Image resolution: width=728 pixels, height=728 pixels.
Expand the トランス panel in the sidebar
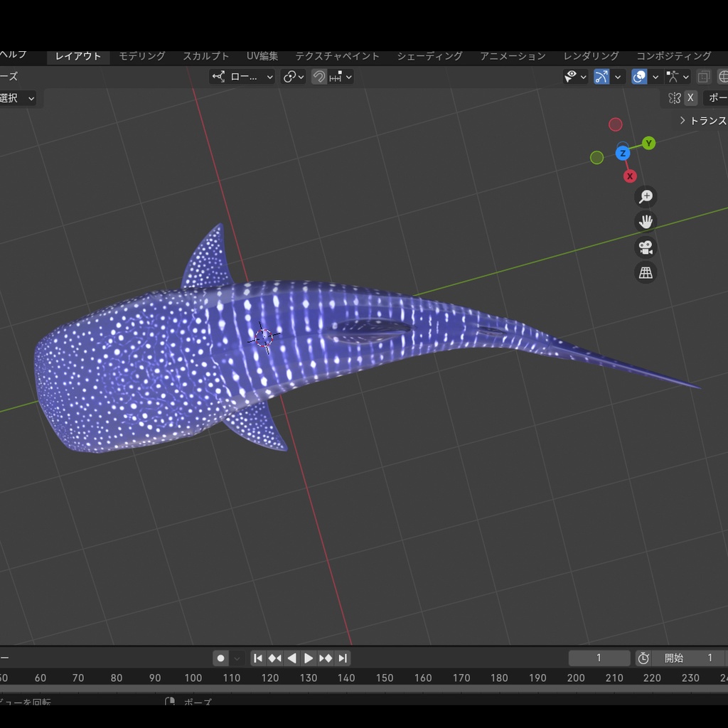click(x=705, y=120)
